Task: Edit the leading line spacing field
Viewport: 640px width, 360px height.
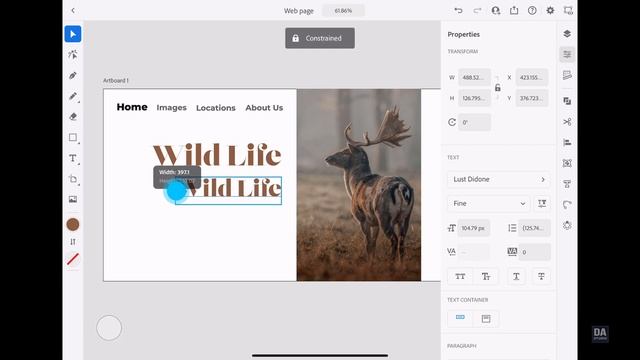Action: (534, 228)
